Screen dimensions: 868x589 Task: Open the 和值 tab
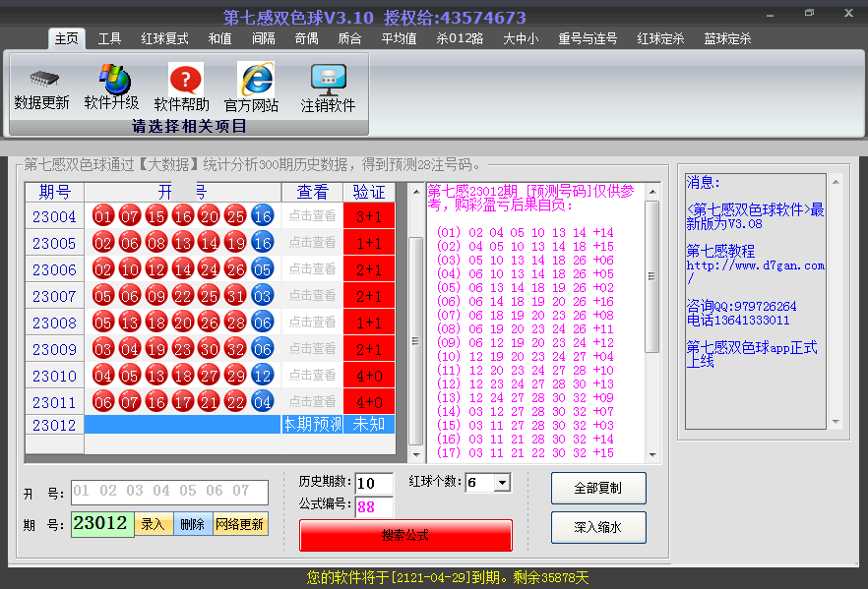[219, 38]
